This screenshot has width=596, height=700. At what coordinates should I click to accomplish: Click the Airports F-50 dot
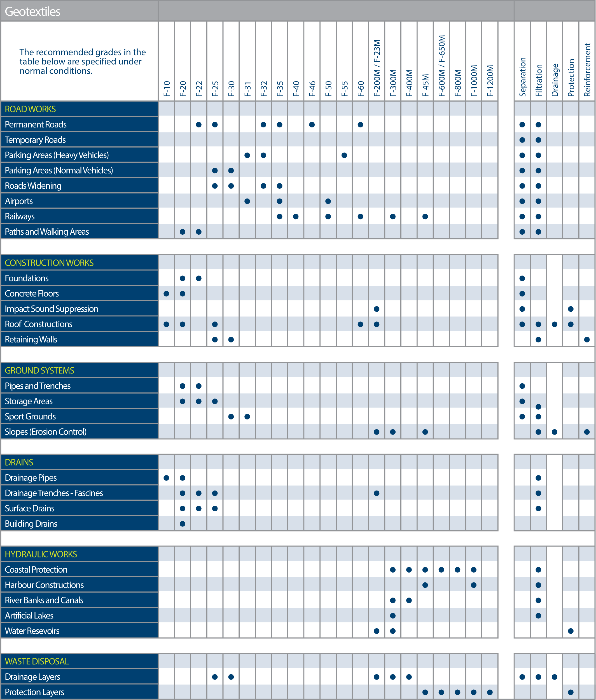coord(328,201)
